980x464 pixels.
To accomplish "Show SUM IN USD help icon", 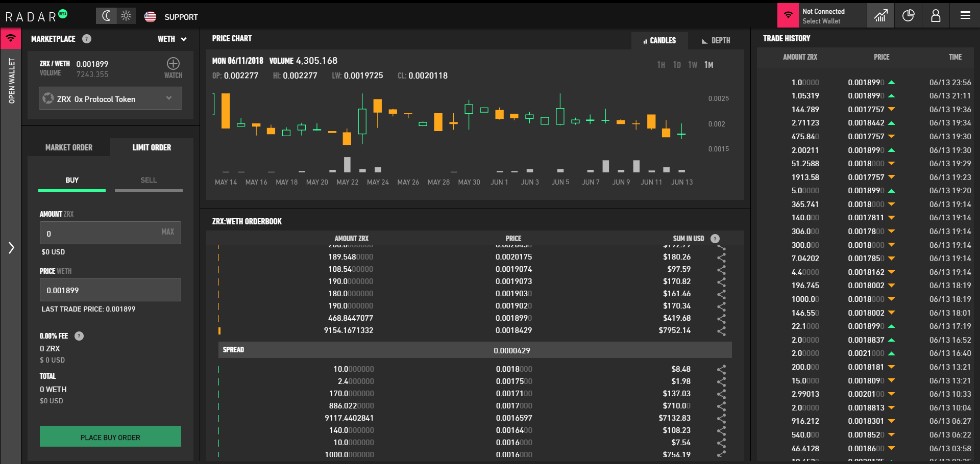I will (x=715, y=238).
